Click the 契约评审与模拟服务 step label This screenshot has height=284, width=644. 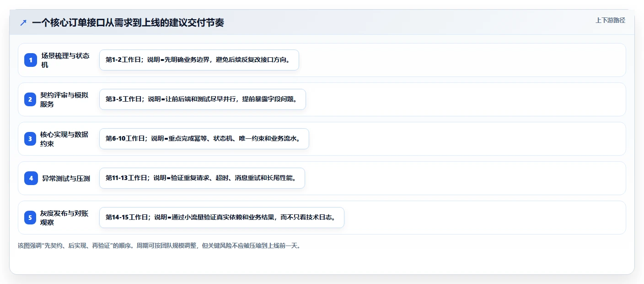[x=64, y=99]
